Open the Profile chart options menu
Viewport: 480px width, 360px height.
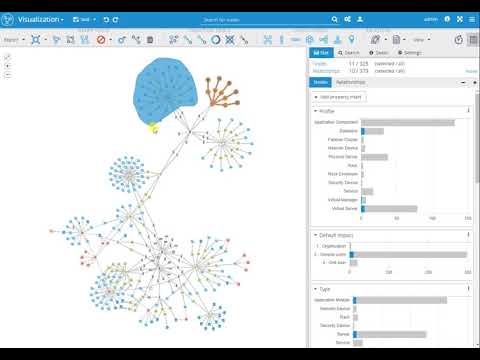click(x=468, y=110)
